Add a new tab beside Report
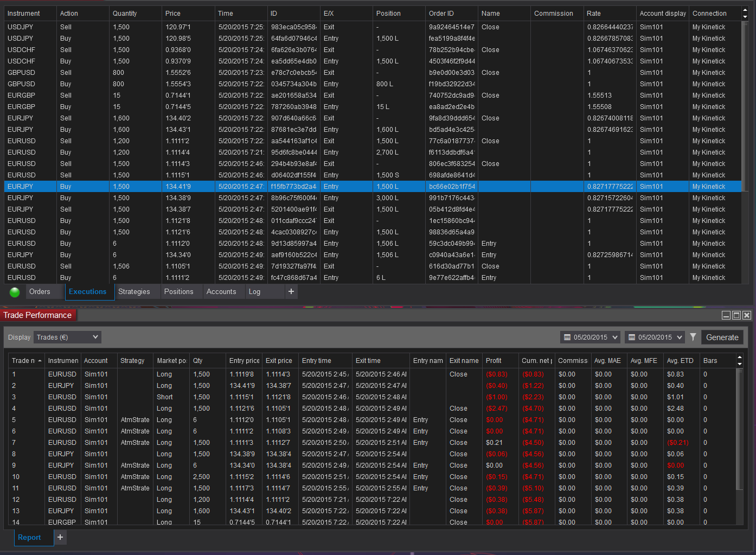 [60, 537]
